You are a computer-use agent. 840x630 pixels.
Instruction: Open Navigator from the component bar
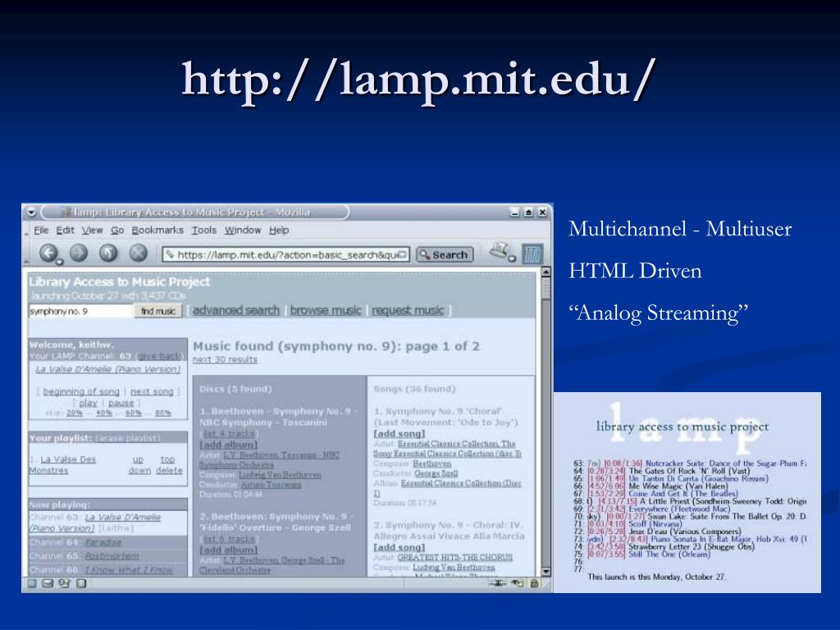pyautogui.click(x=32, y=583)
